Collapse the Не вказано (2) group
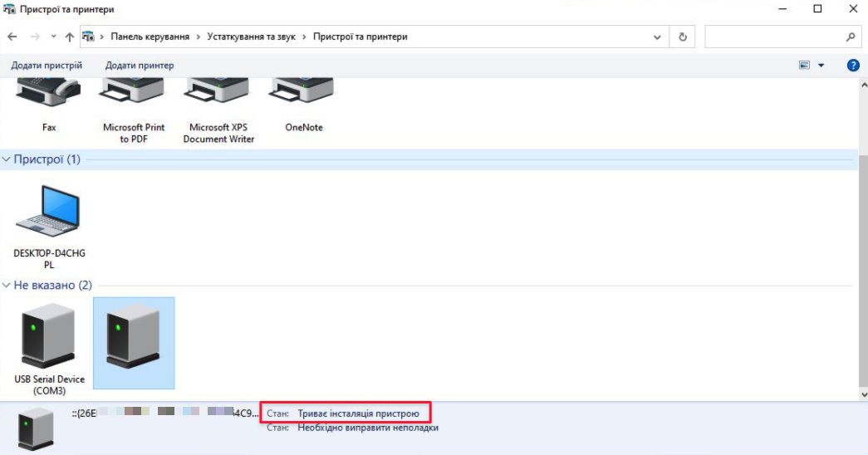Image resolution: width=868 pixels, height=455 pixels. click(7, 286)
